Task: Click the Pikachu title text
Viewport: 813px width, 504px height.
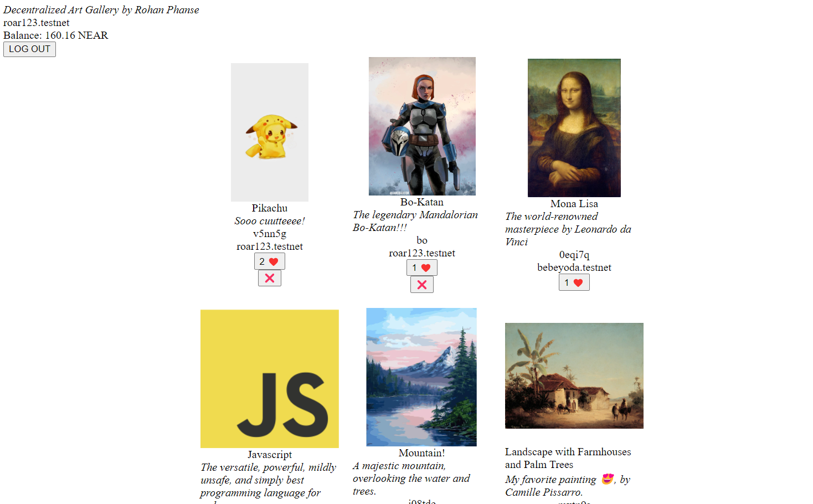Action: coord(270,208)
